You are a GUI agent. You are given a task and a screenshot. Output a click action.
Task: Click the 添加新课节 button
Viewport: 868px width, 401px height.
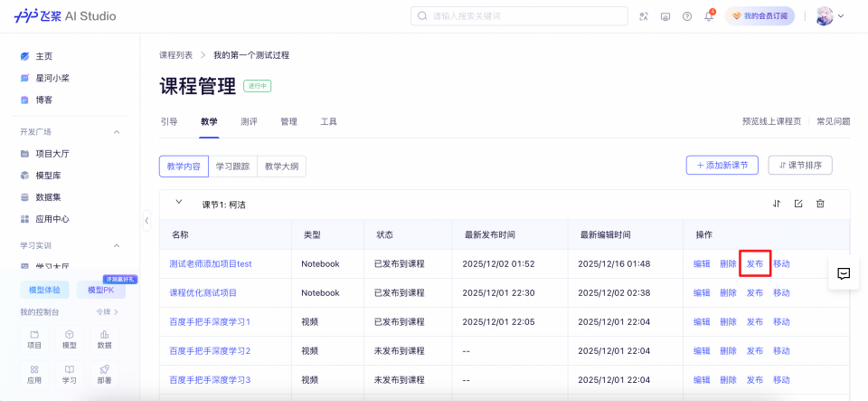click(x=722, y=165)
